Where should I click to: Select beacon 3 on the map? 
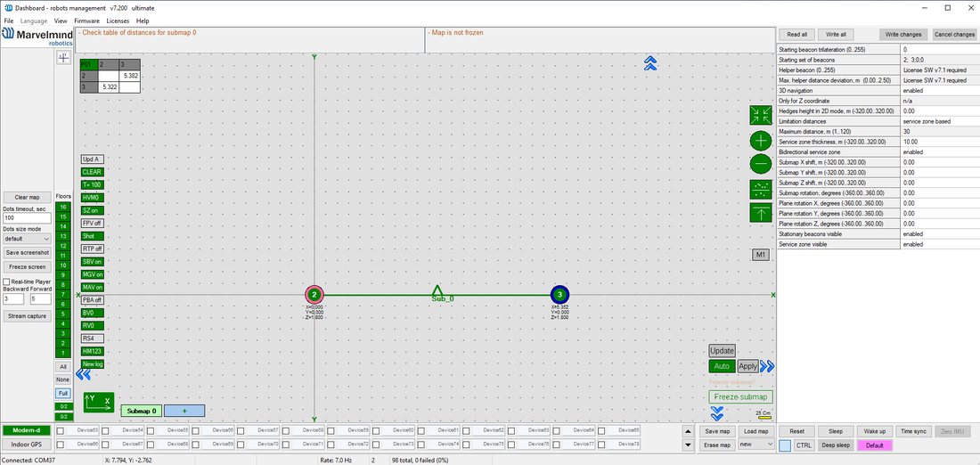pyautogui.click(x=559, y=294)
